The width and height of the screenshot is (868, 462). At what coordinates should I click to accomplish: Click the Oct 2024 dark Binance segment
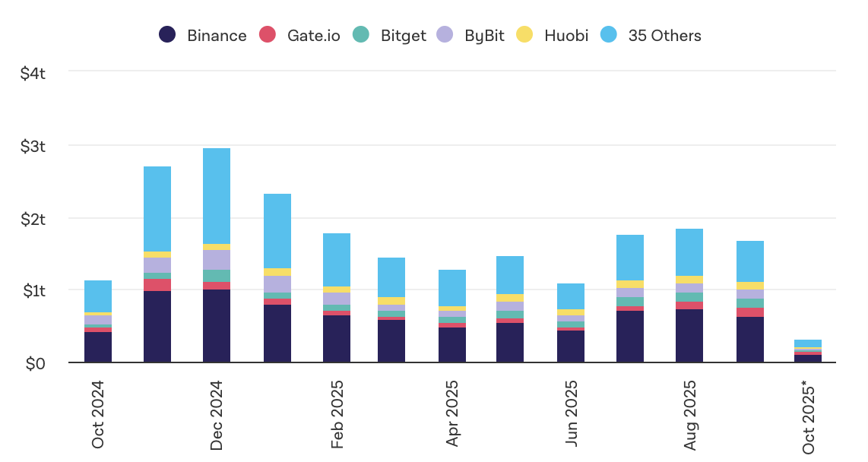pos(98,347)
